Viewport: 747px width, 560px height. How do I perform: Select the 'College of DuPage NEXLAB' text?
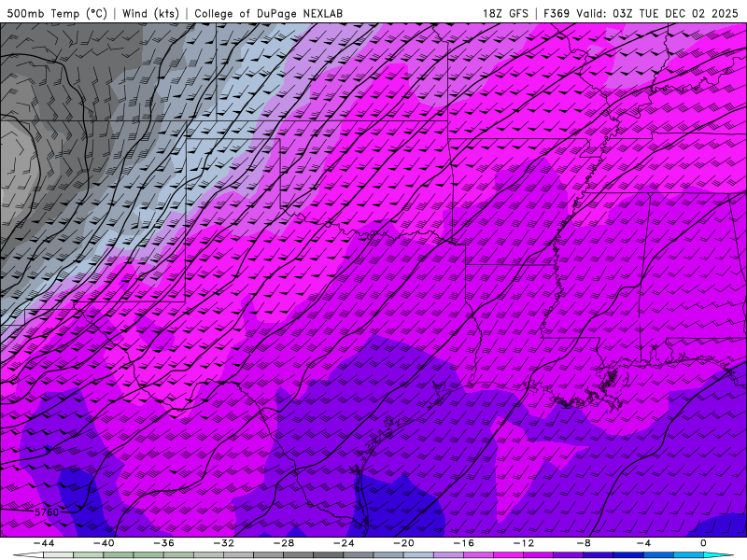point(268,13)
